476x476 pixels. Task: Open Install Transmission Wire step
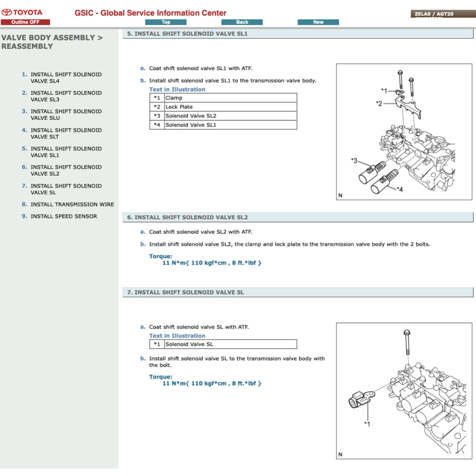point(72,205)
